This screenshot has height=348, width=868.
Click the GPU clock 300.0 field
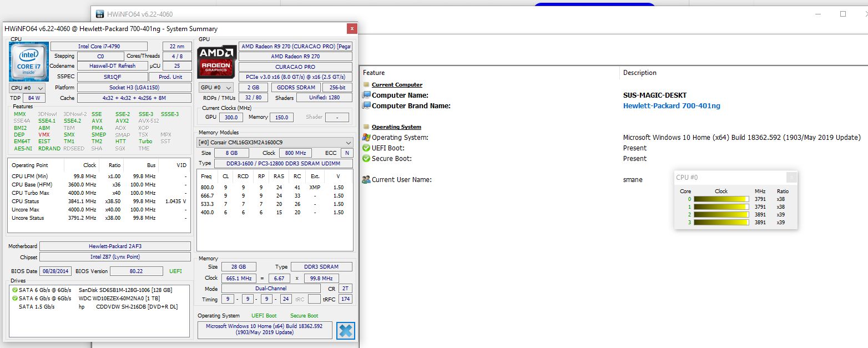pos(230,117)
